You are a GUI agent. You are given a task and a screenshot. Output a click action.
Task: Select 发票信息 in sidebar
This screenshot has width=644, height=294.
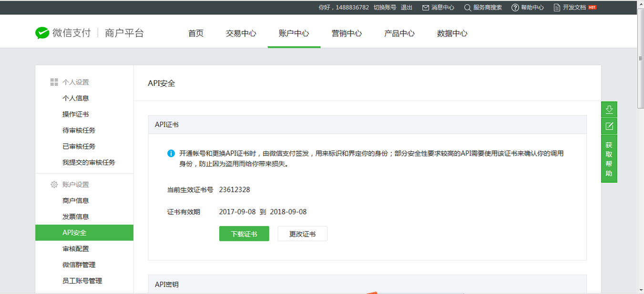[76, 217]
